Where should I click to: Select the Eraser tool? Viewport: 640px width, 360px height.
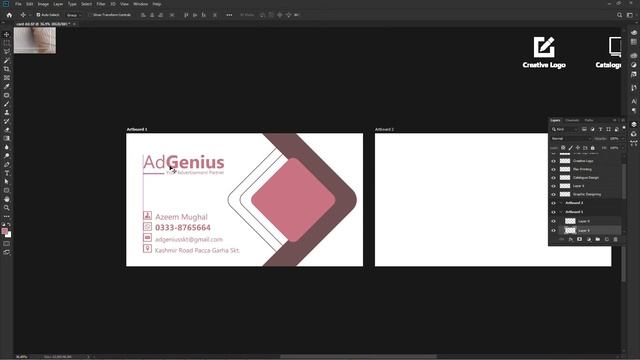7,130
